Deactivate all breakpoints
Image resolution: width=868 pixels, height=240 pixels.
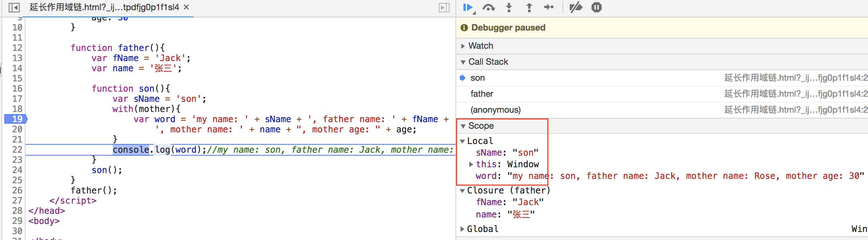[576, 7]
